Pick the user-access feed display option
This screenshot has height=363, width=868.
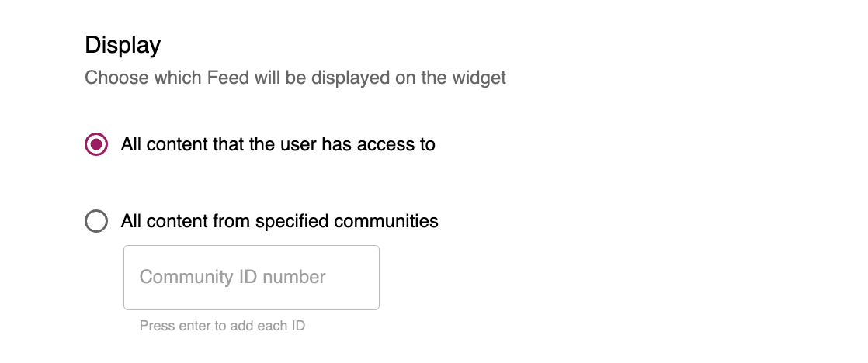tap(96, 144)
